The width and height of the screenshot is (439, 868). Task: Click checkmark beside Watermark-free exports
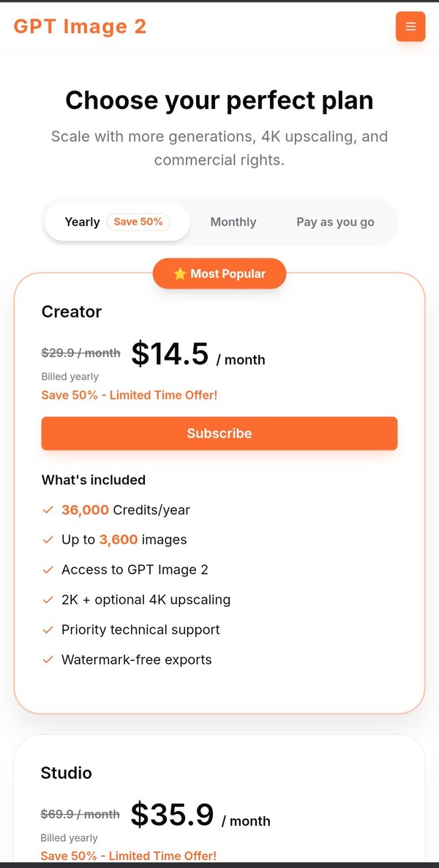pyautogui.click(x=48, y=660)
